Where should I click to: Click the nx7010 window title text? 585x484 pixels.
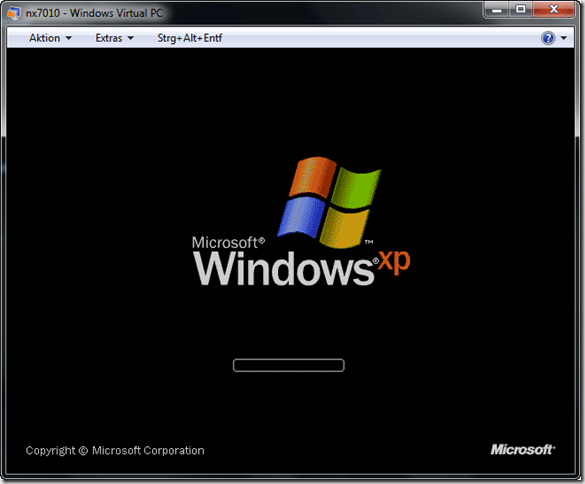coord(94,13)
